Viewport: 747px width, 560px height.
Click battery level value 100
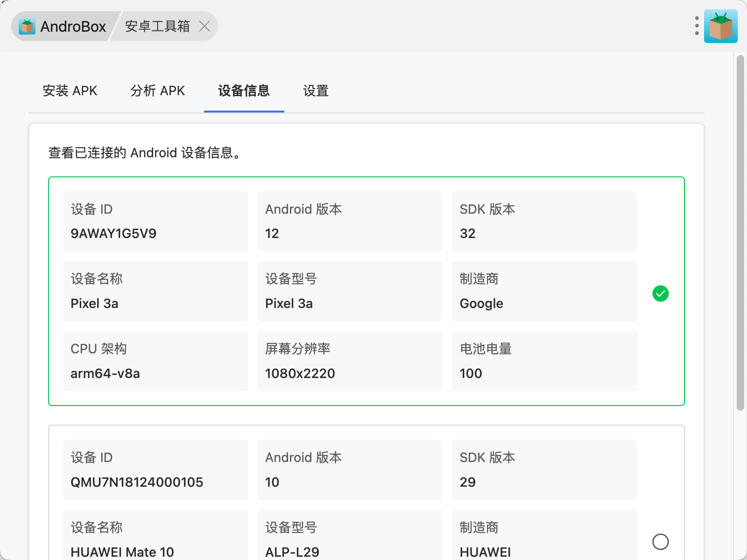471,373
